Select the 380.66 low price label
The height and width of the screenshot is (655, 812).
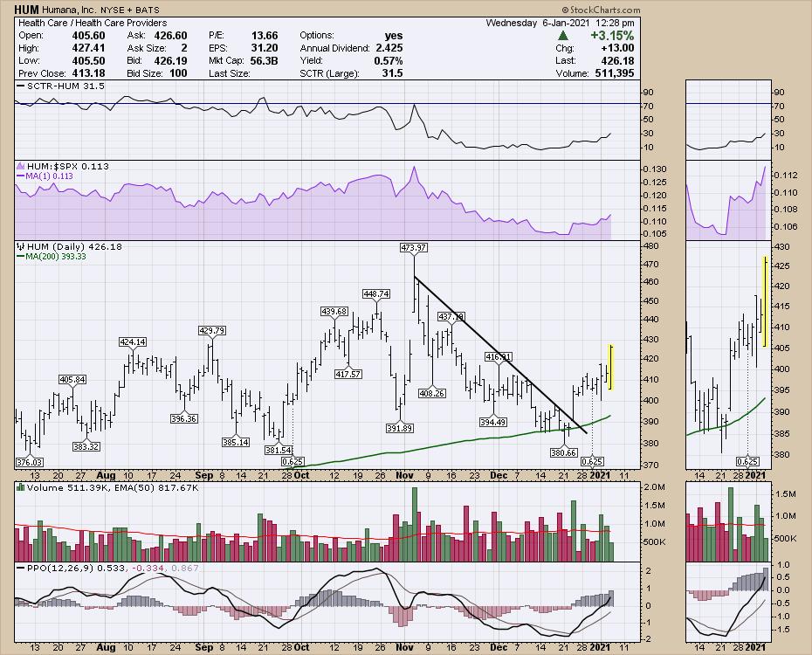point(563,452)
